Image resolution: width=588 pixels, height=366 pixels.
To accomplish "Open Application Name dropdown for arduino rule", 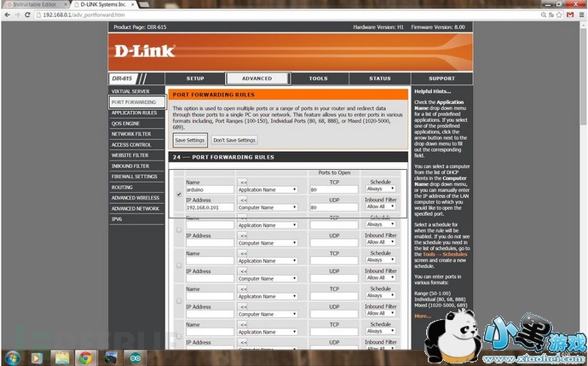I will click(268, 189).
